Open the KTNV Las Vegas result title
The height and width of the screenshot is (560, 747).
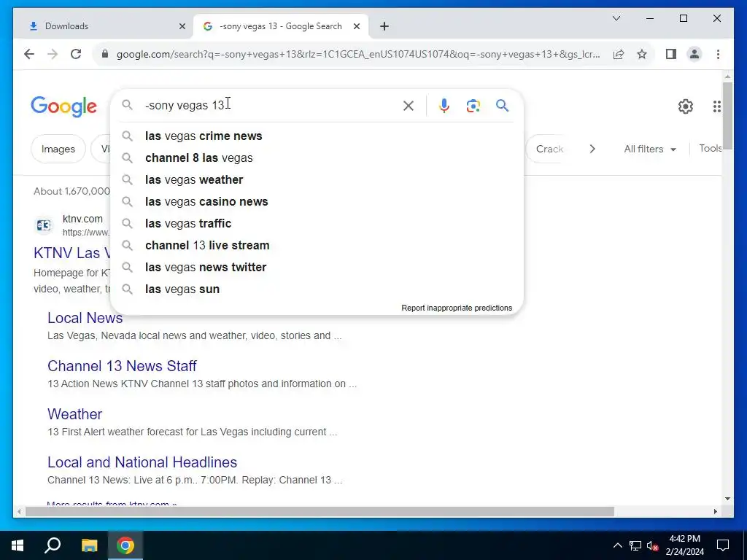72,253
